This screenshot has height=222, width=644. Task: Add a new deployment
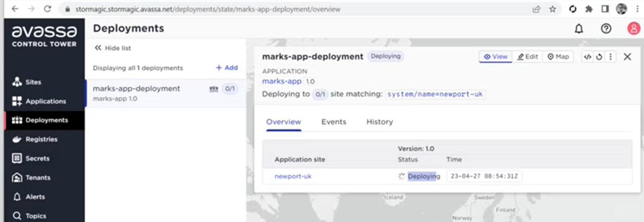pos(227,68)
